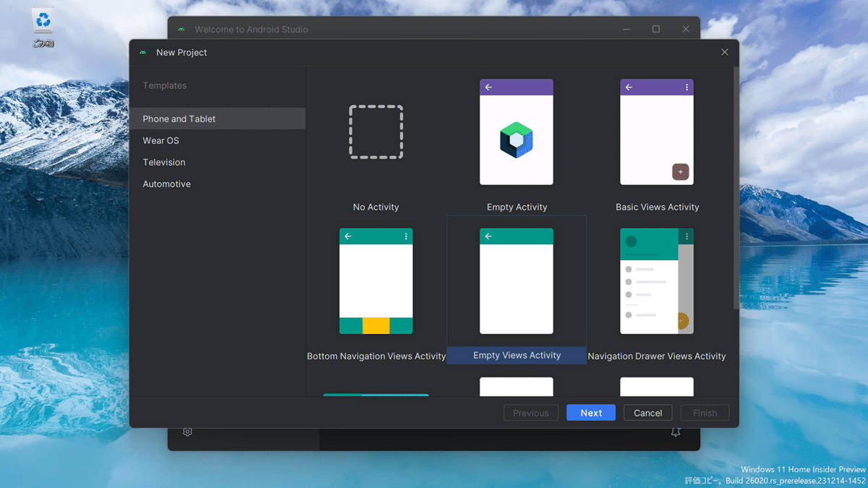868x488 pixels.
Task: Click 'Navigation Drawer Views Activity' label
Action: (657, 356)
